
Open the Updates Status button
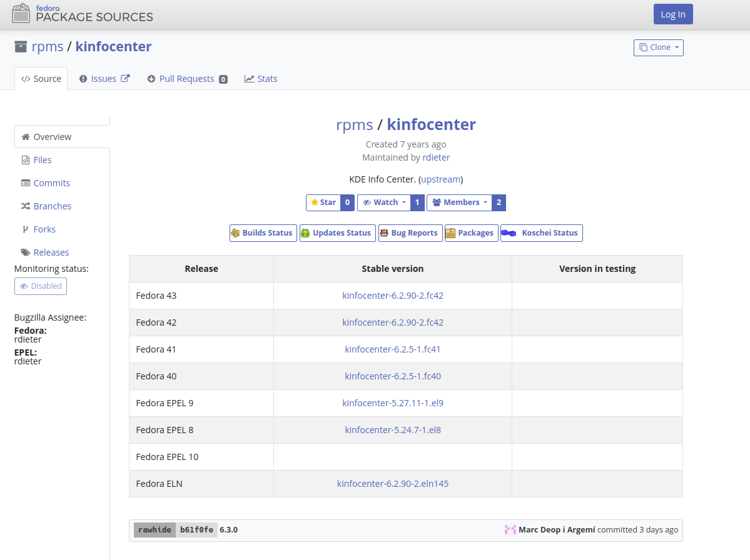pyautogui.click(x=338, y=232)
